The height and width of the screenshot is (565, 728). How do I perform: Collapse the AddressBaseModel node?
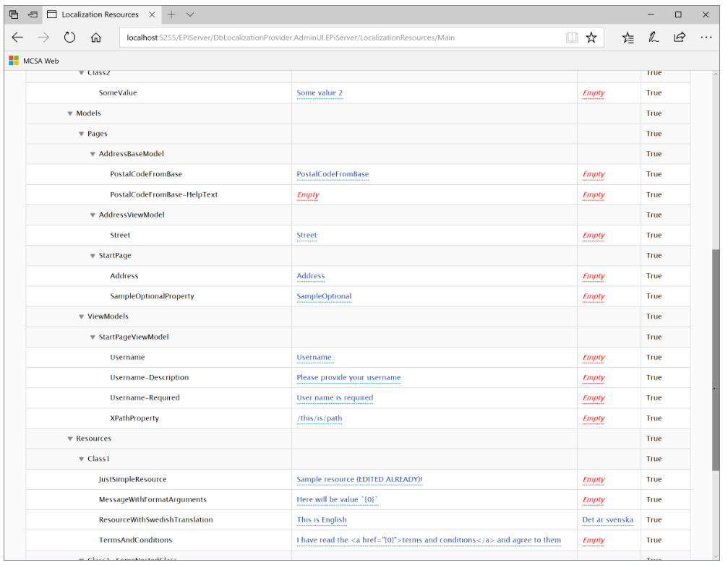[93, 154]
